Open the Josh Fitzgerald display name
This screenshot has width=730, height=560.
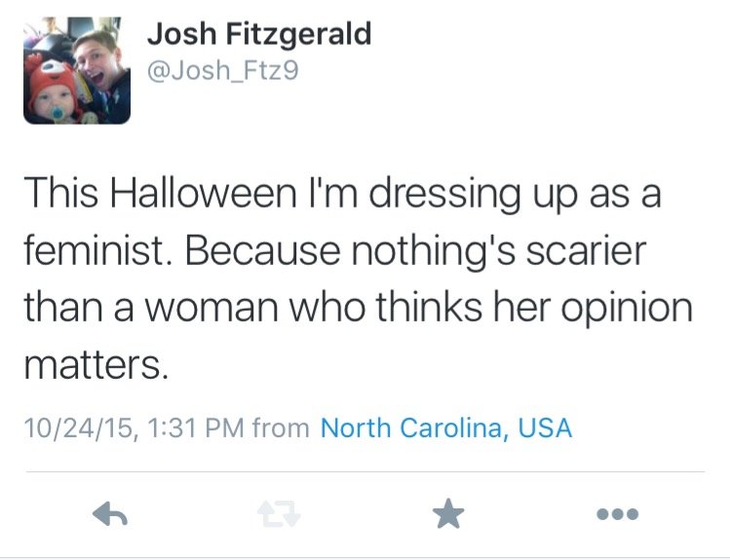(258, 34)
